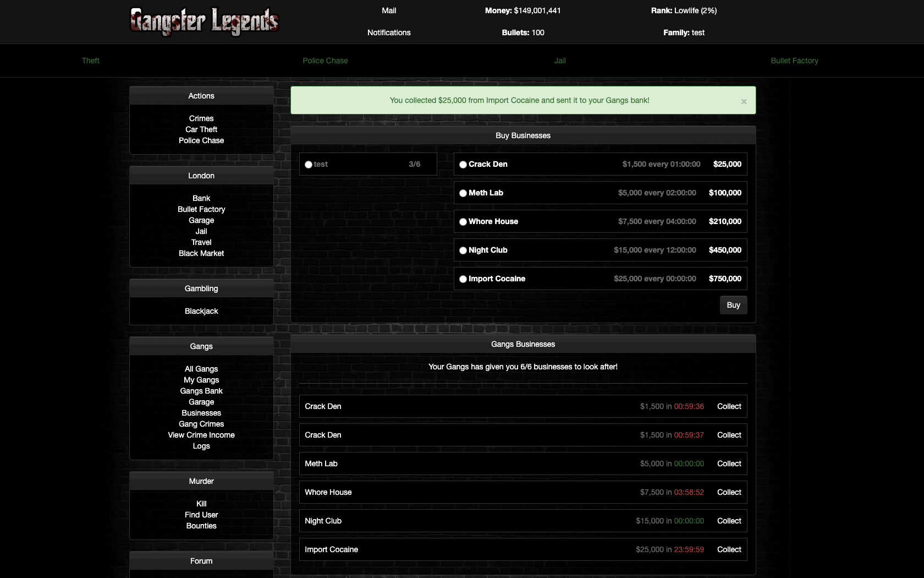The width and height of the screenshot is (924, 578).
Task: Collect from the Whore House row
Action: coord(729,492)
